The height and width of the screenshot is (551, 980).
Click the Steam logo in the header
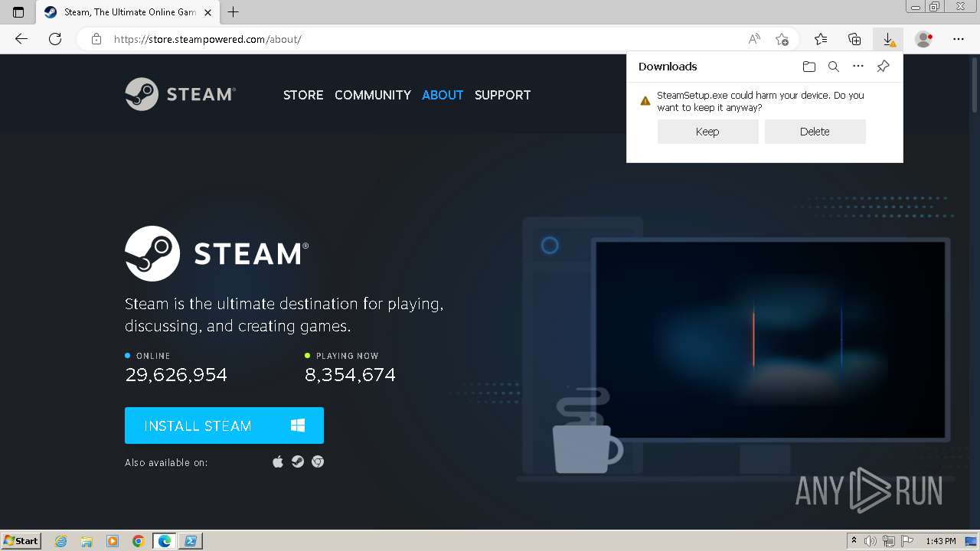click(180, 94)
